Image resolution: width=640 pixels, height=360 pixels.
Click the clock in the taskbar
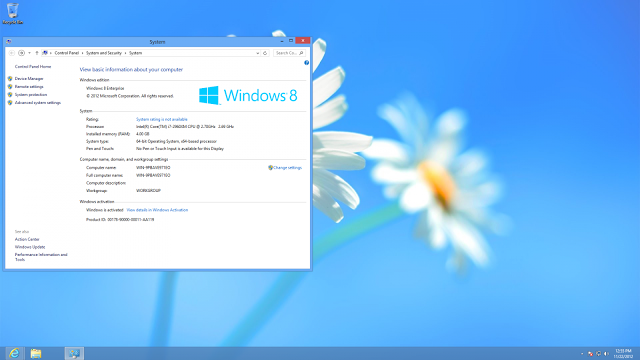click(x=623, y=353)
